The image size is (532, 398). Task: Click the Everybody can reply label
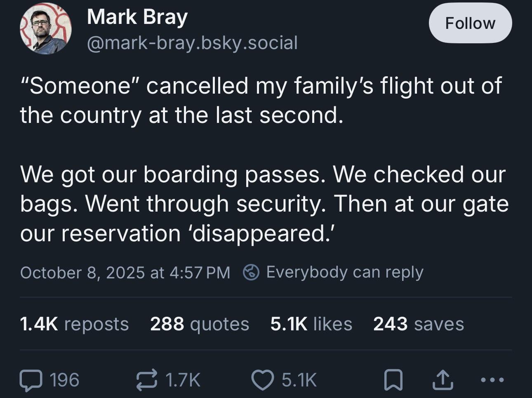click(345, 272)
